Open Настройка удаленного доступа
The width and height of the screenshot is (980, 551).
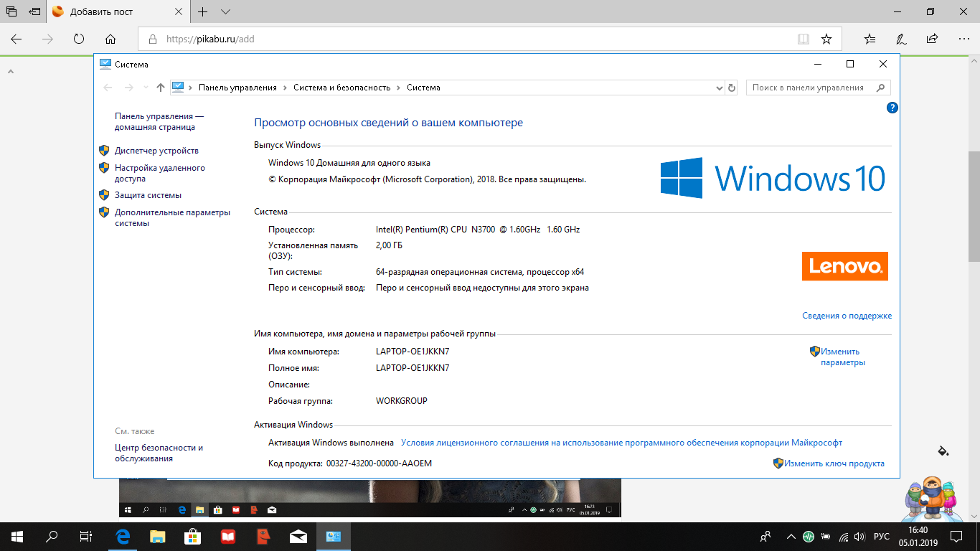point(160,173)
